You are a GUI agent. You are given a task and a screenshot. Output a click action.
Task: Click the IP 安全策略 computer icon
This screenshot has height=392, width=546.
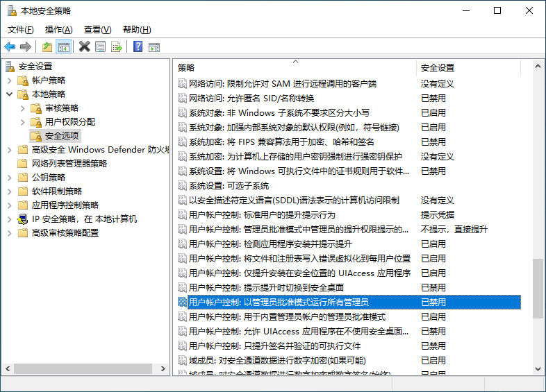click(23, 219)
